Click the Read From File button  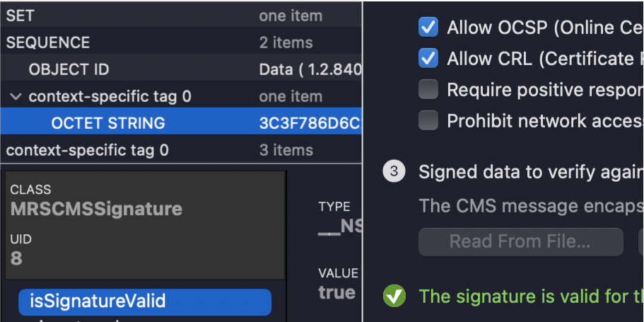point(520,241)
